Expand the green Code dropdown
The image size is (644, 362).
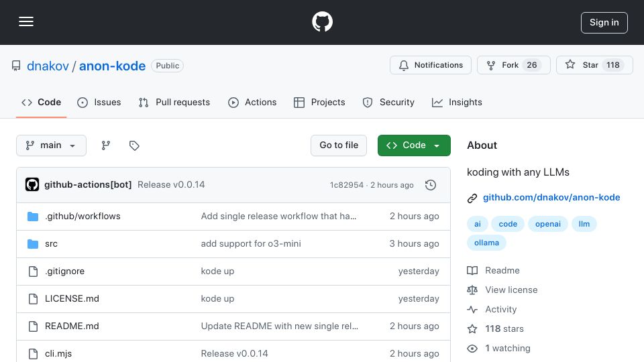(x=414, y=145)
